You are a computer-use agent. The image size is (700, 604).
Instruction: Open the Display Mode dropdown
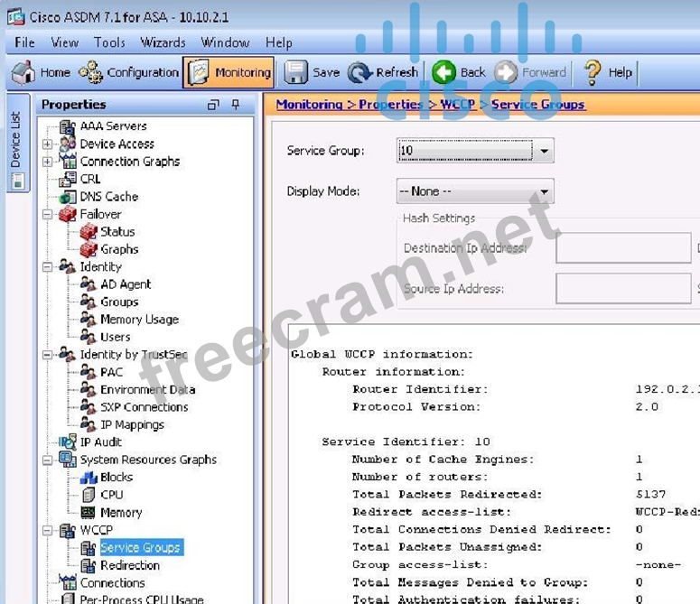coord(544,191)
